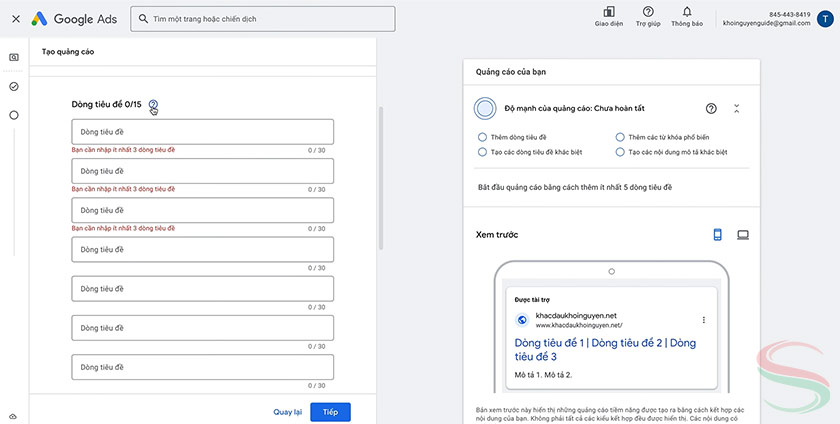Switch preview to desktop view

743,234
